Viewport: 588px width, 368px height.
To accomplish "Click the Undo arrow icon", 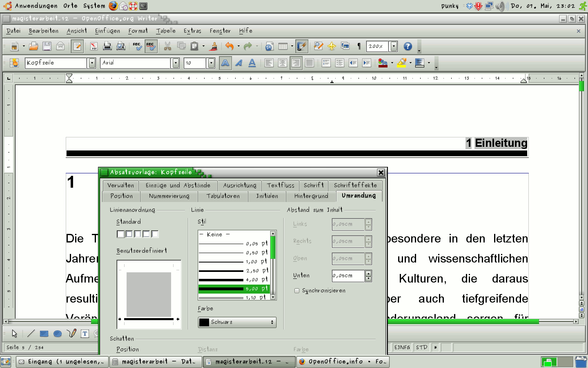I will tap(229, 47).
